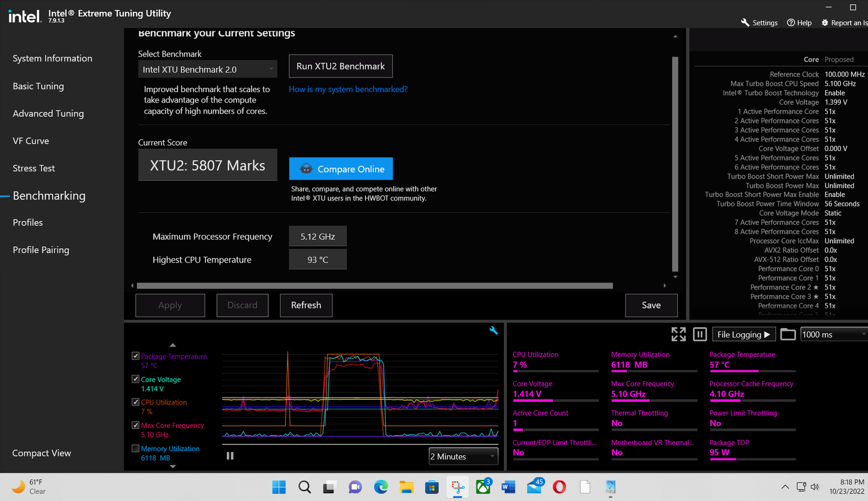868x501 pixels.
Task: Pause the graph playback
Action: 230,456
